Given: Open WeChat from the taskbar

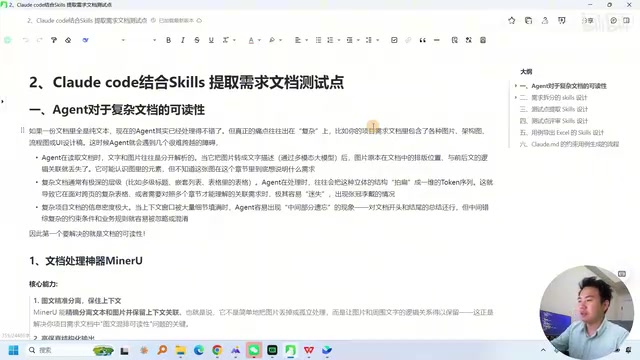Looking at the screenshot, I should click(254, 350).
